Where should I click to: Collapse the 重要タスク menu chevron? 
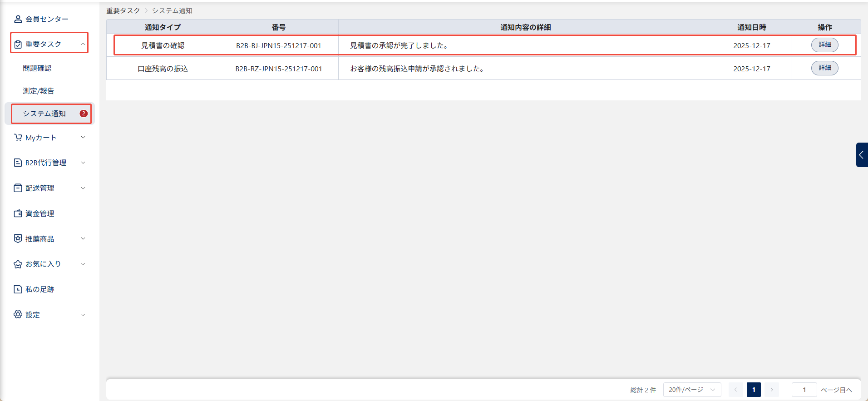[83, 44]
